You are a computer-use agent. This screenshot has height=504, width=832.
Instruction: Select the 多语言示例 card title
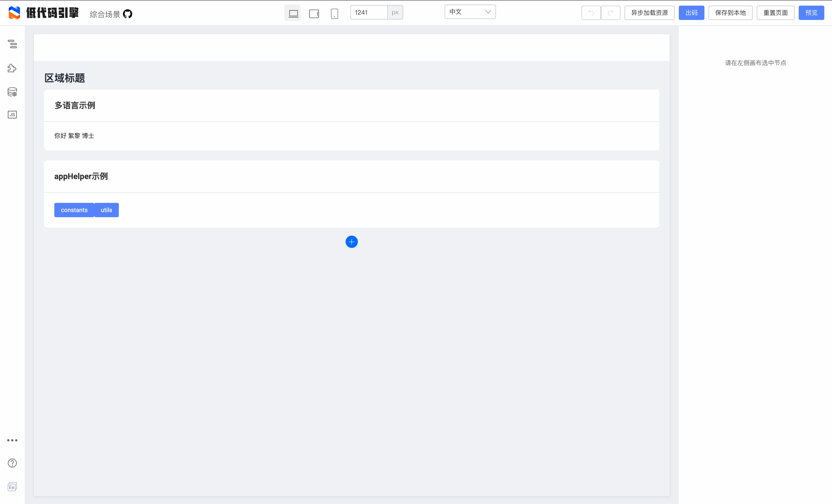(75, 106)
